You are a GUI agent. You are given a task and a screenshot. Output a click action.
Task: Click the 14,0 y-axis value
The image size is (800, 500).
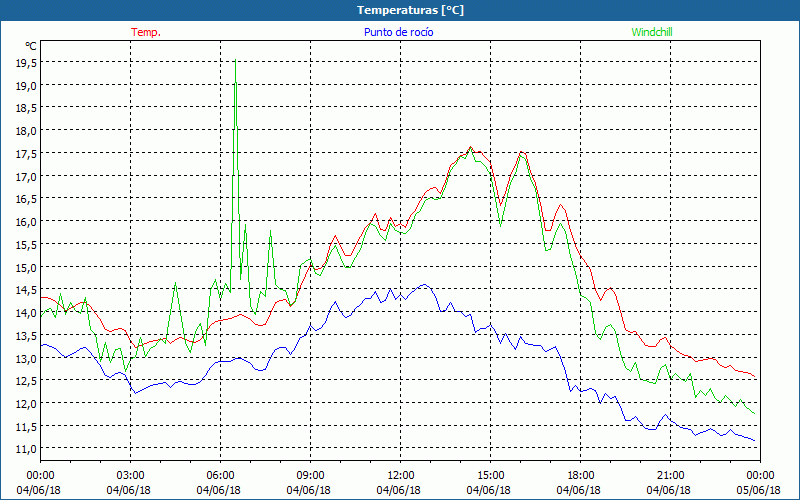[27, 312]
